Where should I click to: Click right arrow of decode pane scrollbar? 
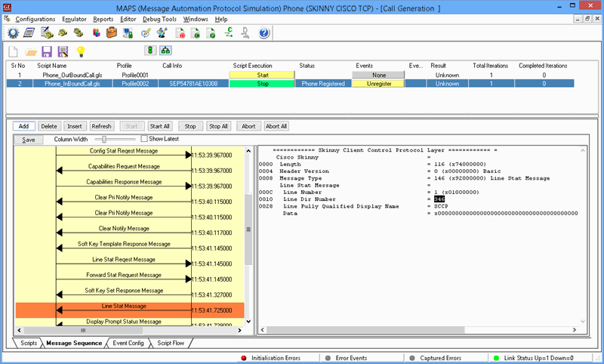coord(574,330)
